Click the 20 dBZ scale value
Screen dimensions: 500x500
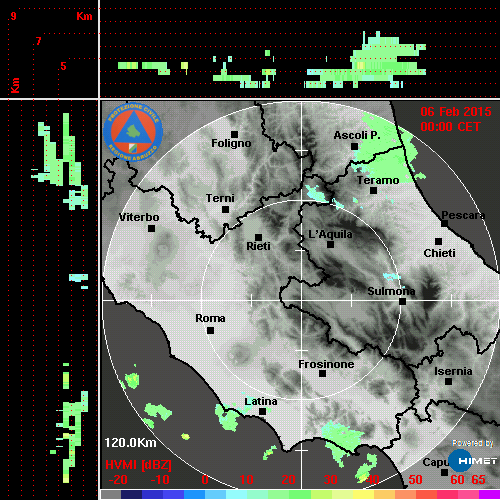click(x=289, y=480)
